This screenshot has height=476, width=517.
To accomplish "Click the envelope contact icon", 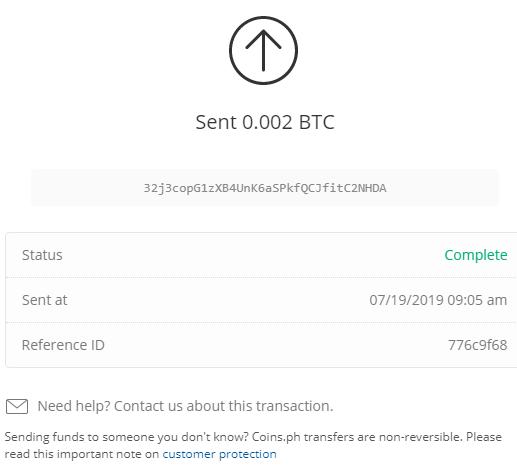I will click(17, 406).
